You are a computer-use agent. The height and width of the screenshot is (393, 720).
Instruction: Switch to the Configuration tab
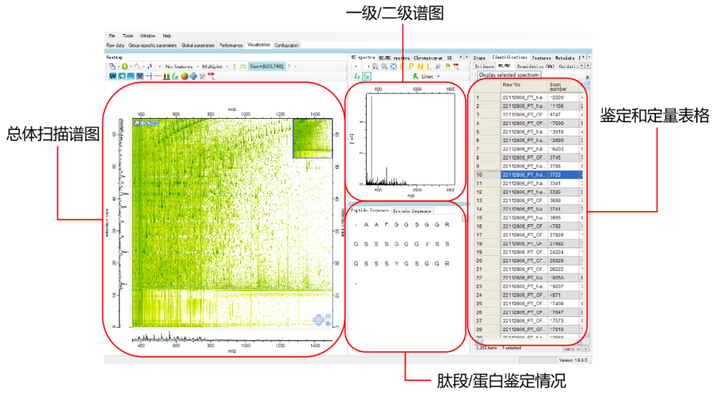pos(287,45)
